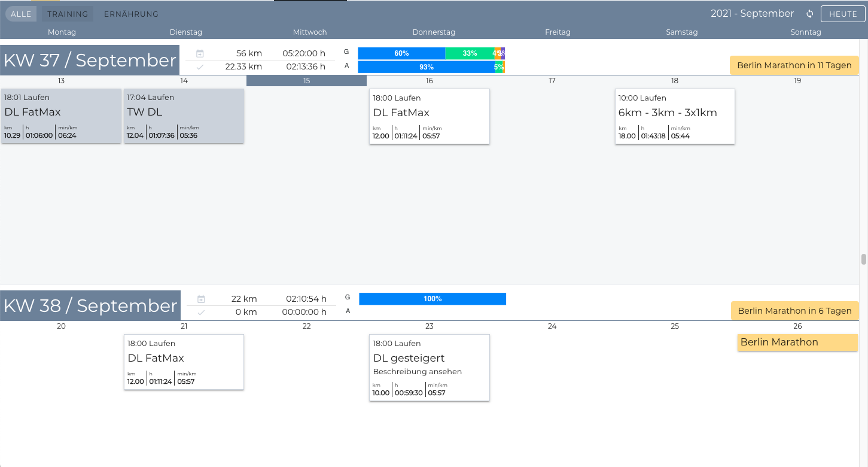Click the planned calendar icon in KW 37
Screen dimensions: 868x467
200,53
